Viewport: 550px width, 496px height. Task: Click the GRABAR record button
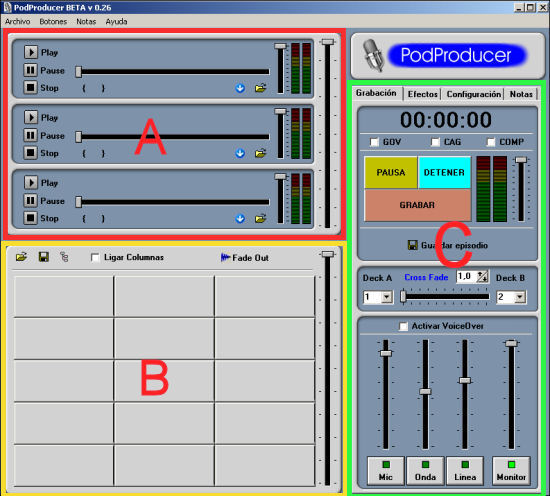[417, 205]
